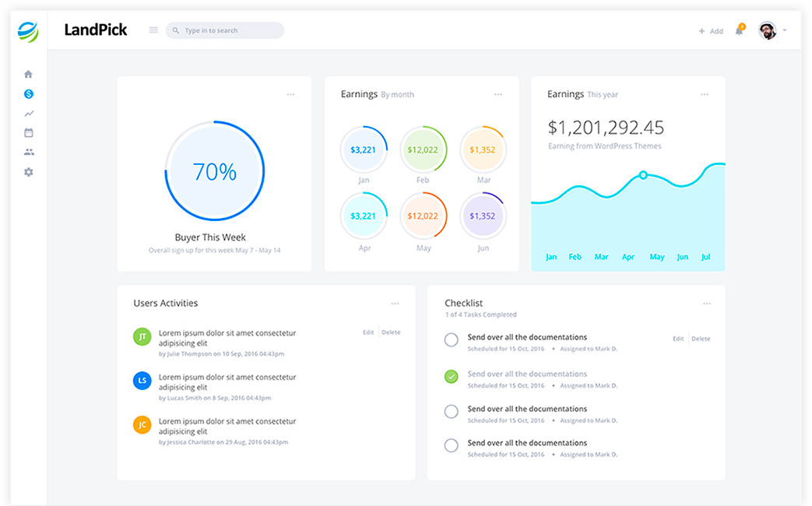Click the Add button in header
Image resolution: width=812 pixels, height=506 pixels.
point(711,31)
